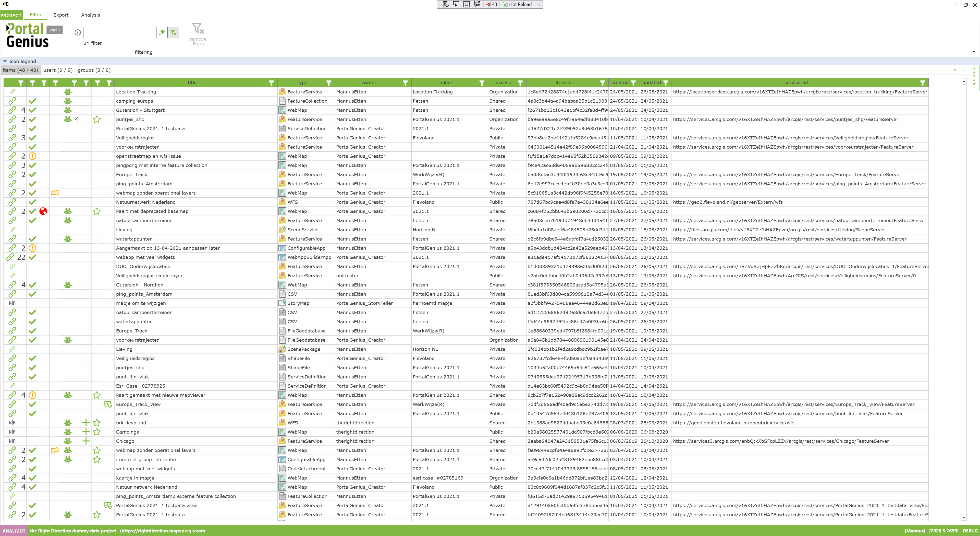Open the owner column filter funnel

click(x=405, y=82)
